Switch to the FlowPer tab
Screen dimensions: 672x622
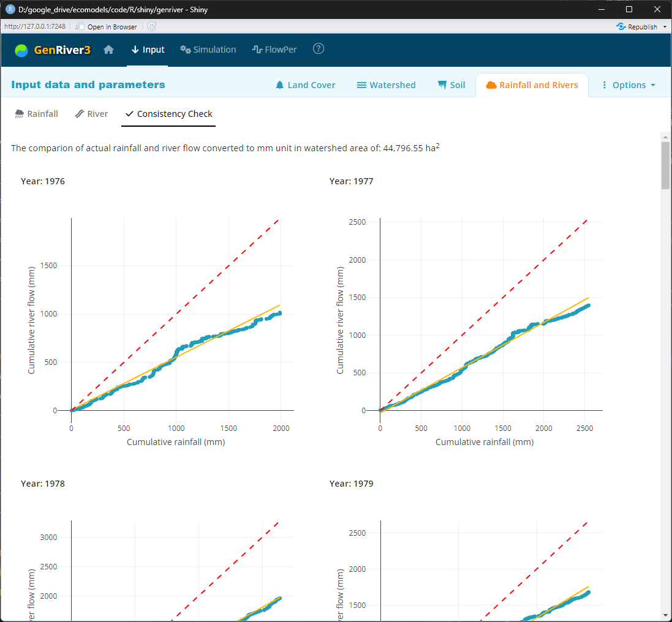click(x=274, y=50)
